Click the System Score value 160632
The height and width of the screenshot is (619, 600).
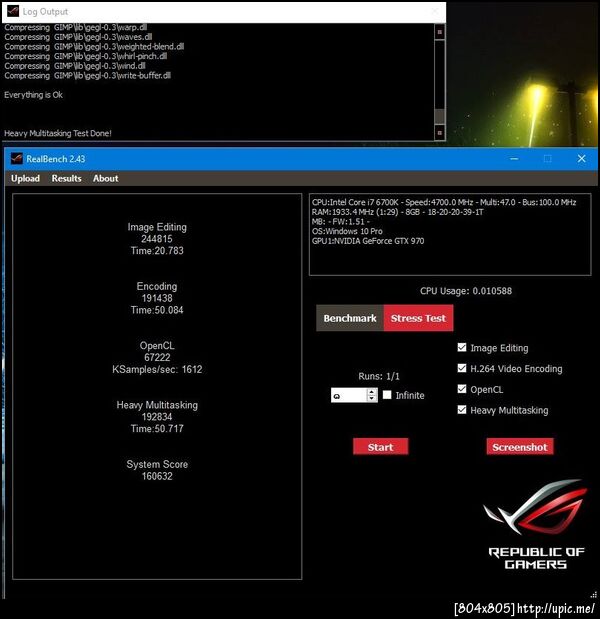tap(157, 476)
